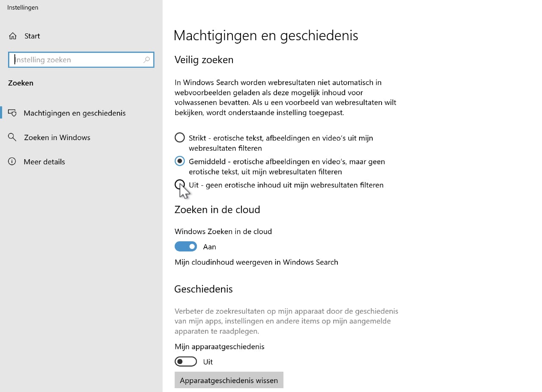Click the info icon beside Meer details
Image resolution: width=542 pixels, height=392 pixels.
[12, 161]
